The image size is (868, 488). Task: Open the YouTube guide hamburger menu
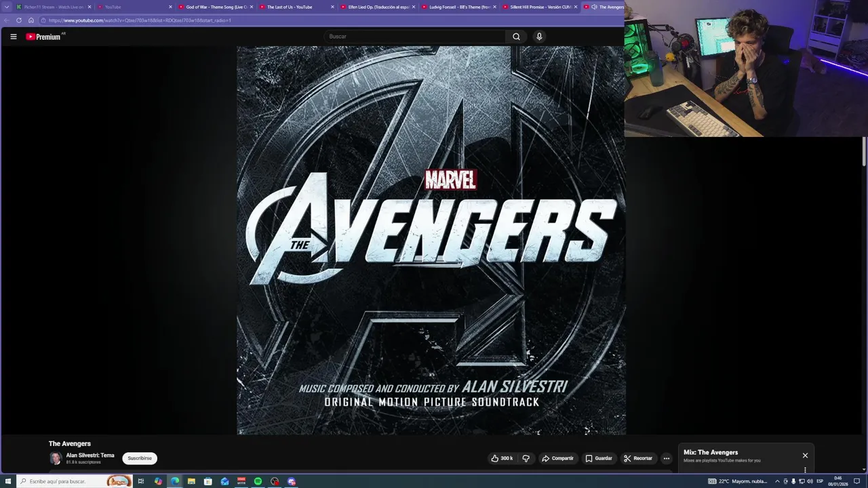14,37
